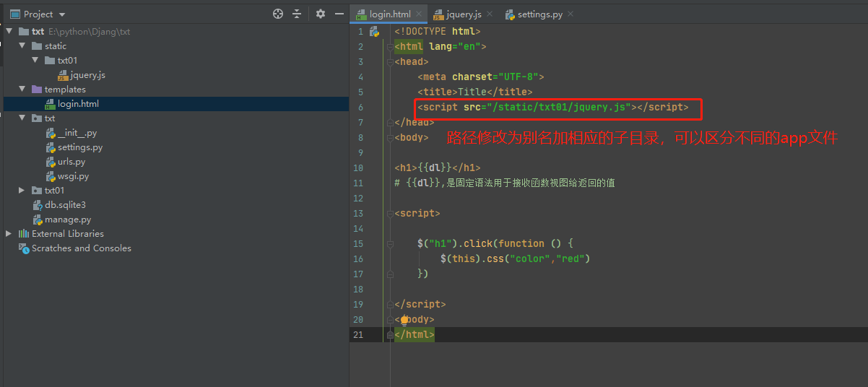The width and height of the screenshot is (868, 387).
Task: Click the db.sqlite3 database file icon
Action: [37, 205]
